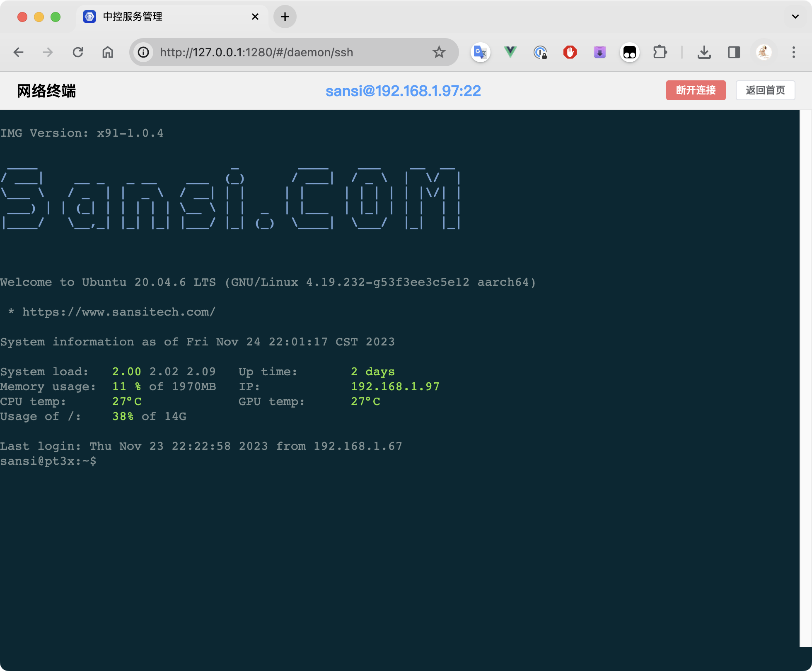Screen dimensions: 812x671
Task: Click the sansi@192.168.1.97:22 connection title
Action: 403,91
